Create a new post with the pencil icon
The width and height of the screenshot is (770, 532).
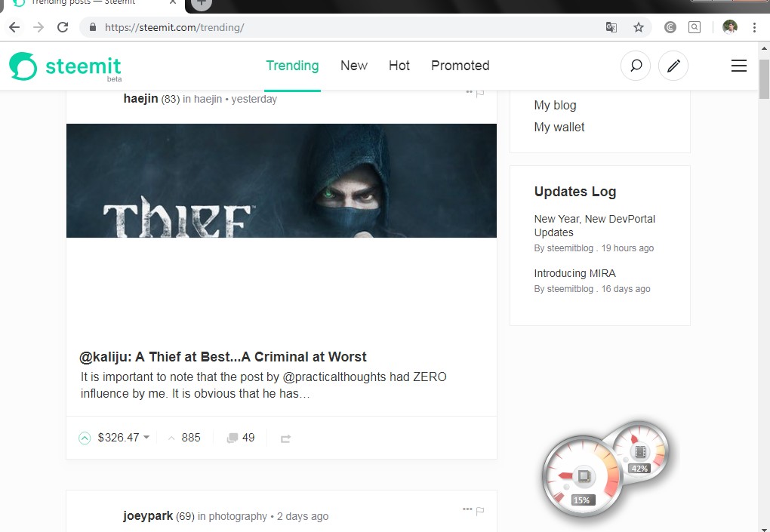pyautogui.click(x=673, y=66)
